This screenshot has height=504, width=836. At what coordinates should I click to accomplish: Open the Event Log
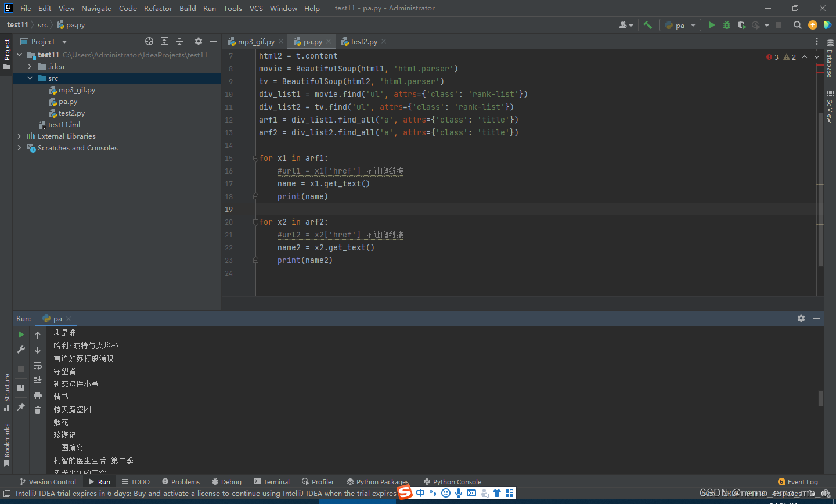coord(802,481)
